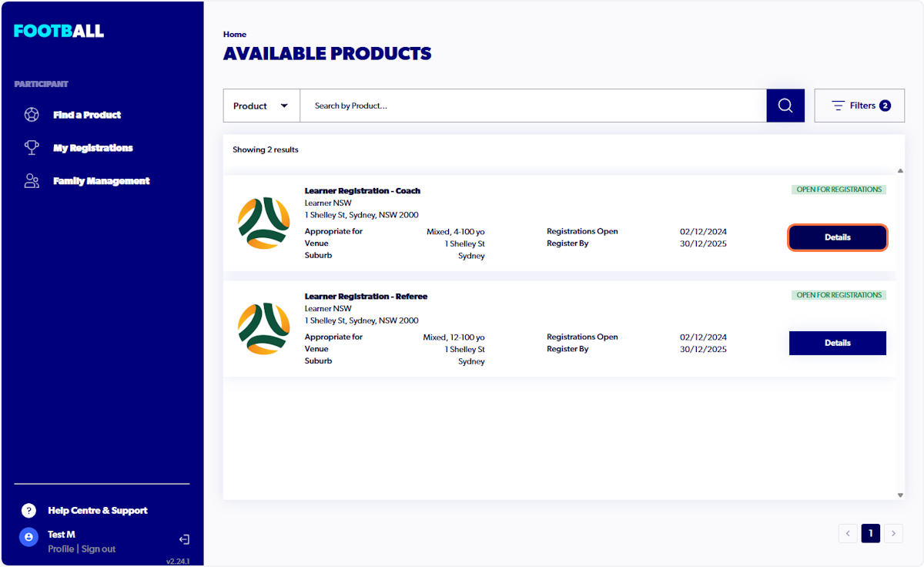Go to previous results page arrow
The image size is (924, 567).
(x=848, y=533)
